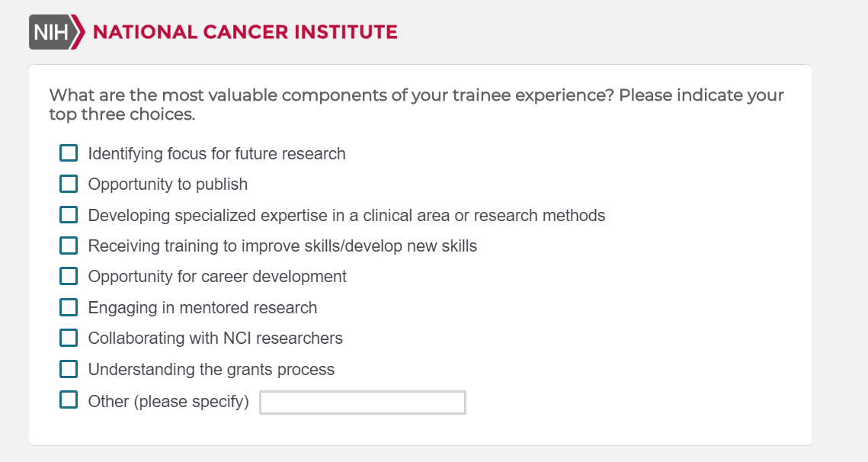Click the 'Opportunity to publish' label text

168,184
